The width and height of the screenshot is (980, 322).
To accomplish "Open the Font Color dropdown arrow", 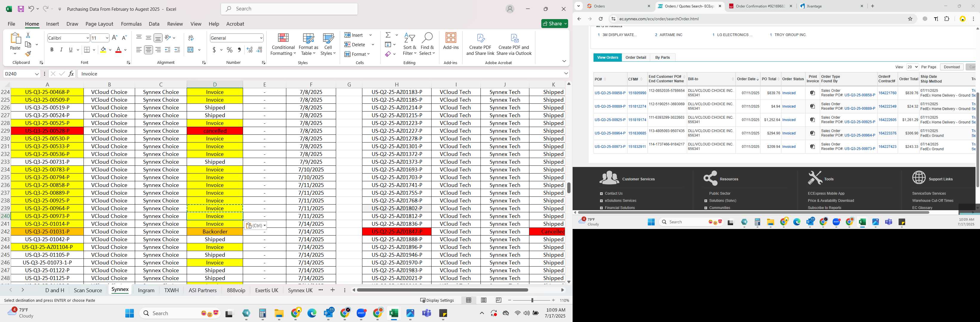I will [125, 50].
